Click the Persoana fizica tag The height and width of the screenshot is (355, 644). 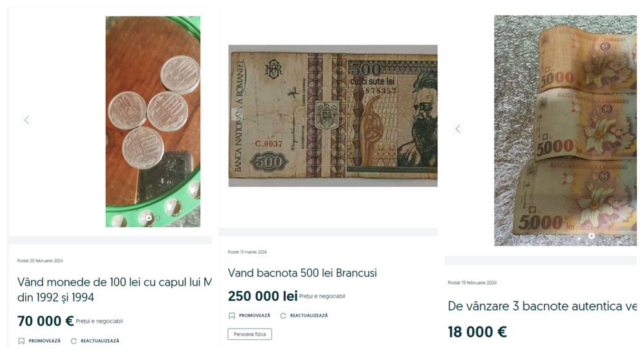250,334
